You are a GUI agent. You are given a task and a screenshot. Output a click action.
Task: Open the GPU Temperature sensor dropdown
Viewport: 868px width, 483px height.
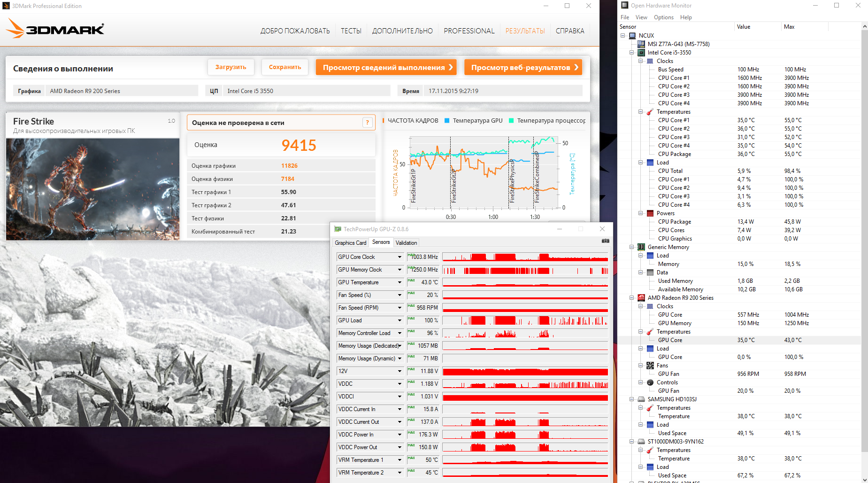tap(399, 282)
